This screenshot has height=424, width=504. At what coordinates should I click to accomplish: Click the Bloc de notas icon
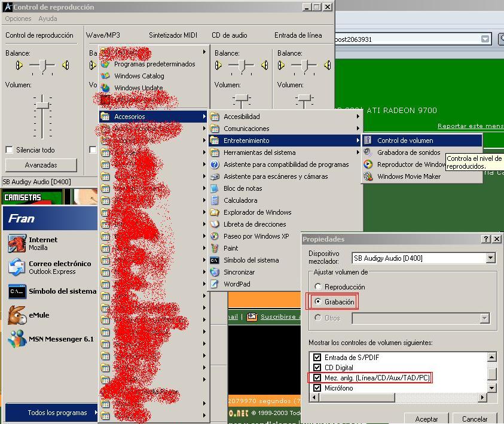[x=215, y=188]
